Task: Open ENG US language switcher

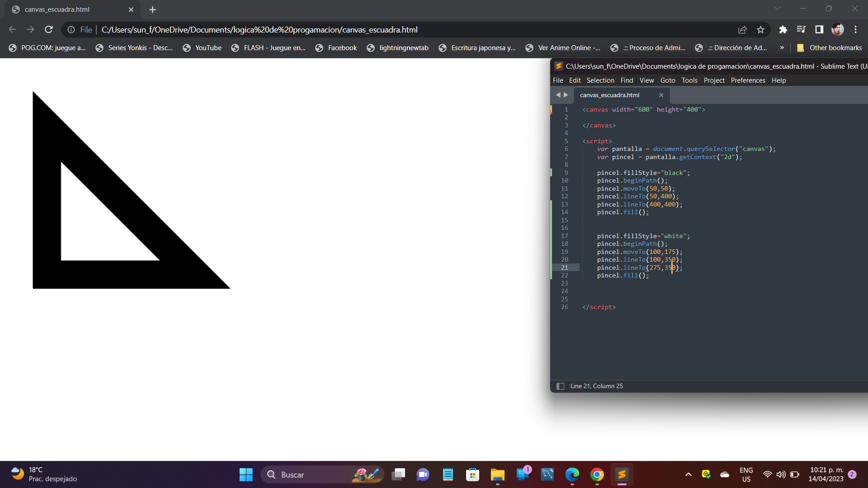Action: click(746, 474)
